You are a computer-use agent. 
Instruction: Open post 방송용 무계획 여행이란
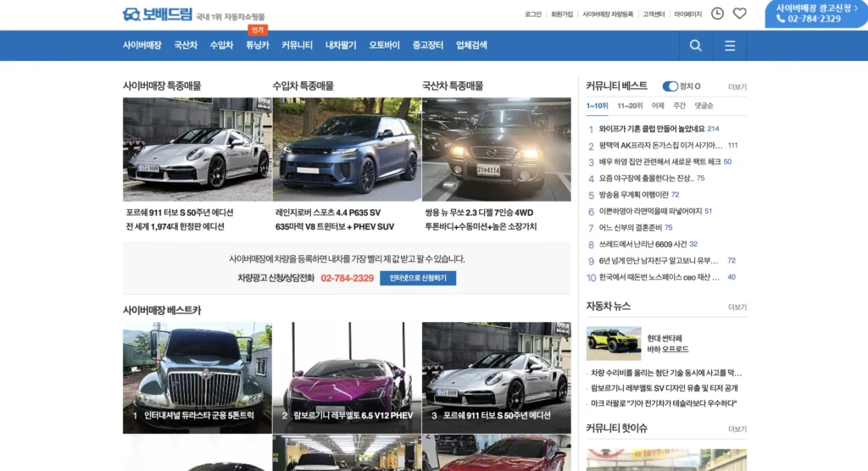click(x=633, y=195)
